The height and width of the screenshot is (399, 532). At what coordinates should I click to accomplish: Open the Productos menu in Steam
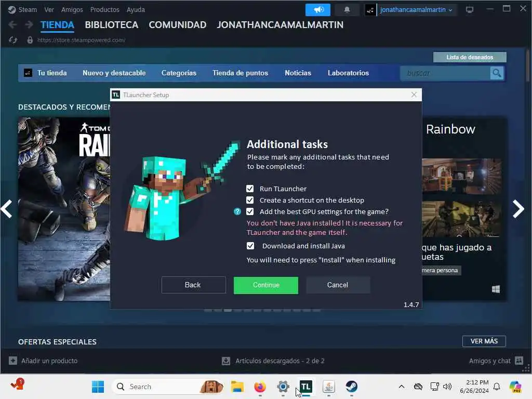(104, 9)
